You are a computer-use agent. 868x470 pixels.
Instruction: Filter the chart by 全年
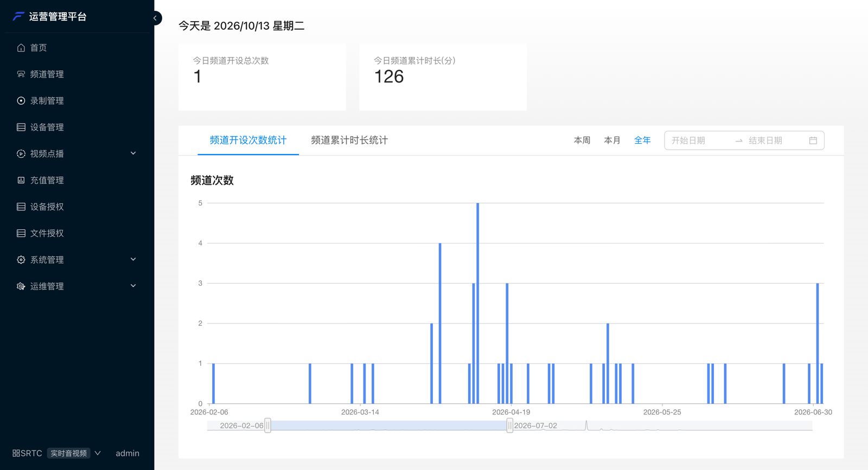pos(642,140)
